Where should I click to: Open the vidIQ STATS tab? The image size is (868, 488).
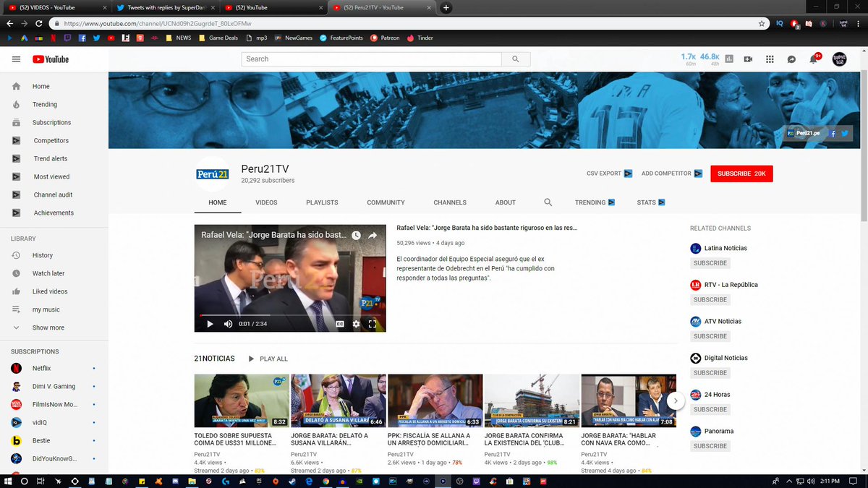pos(650,202)
